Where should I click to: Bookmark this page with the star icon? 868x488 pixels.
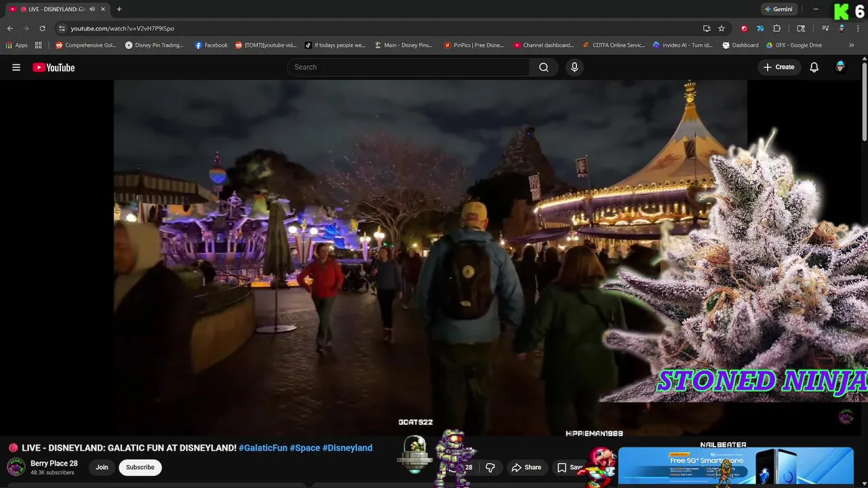click(x=722, y=28)
